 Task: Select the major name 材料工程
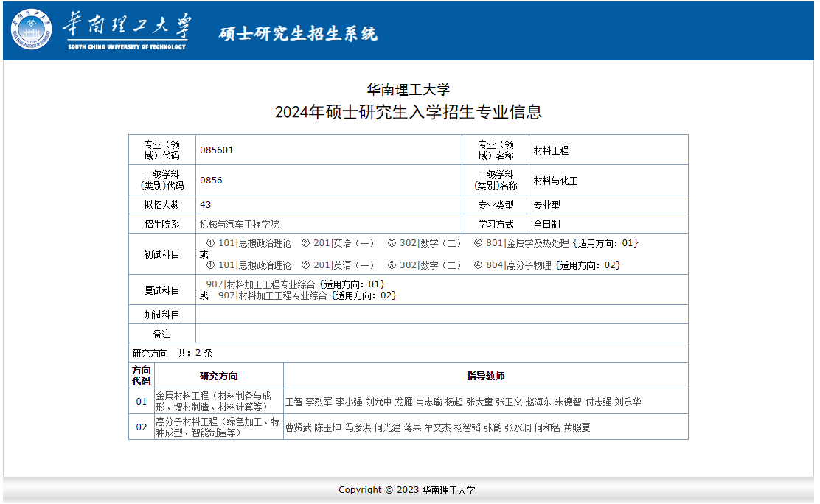click(551, 150)
